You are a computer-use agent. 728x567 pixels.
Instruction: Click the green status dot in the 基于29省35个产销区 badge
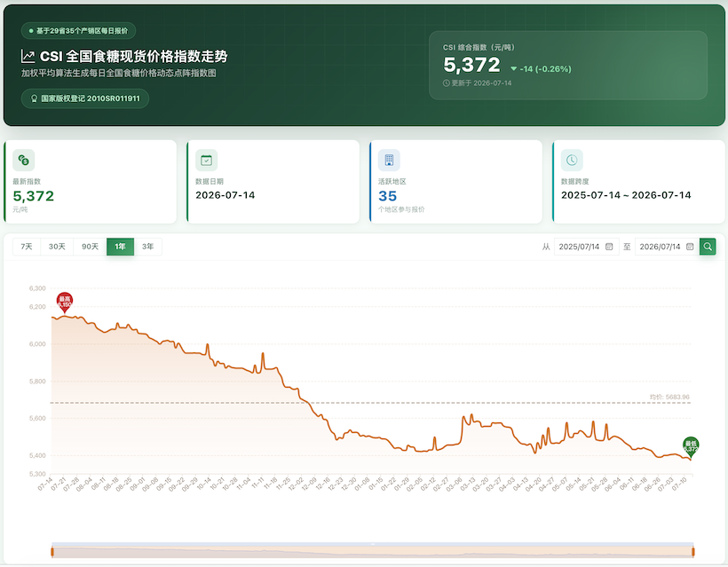pyautogui.click(x=31, y=31)
